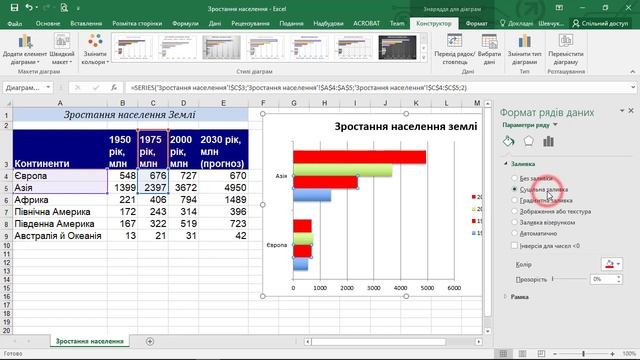Open Effects tab (pentagon icon)
Screen dimensions: 640x360
click(x=529, y=141)
